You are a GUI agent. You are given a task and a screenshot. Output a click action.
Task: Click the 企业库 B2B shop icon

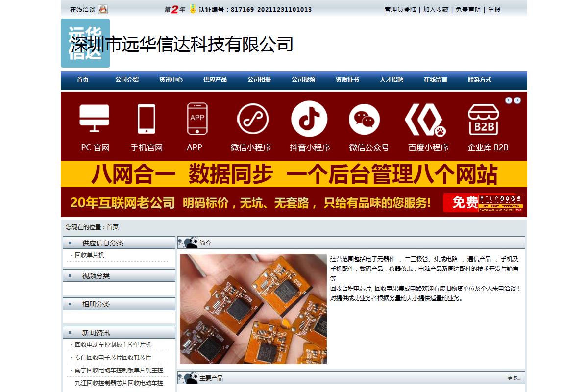[x=483, y=119]
